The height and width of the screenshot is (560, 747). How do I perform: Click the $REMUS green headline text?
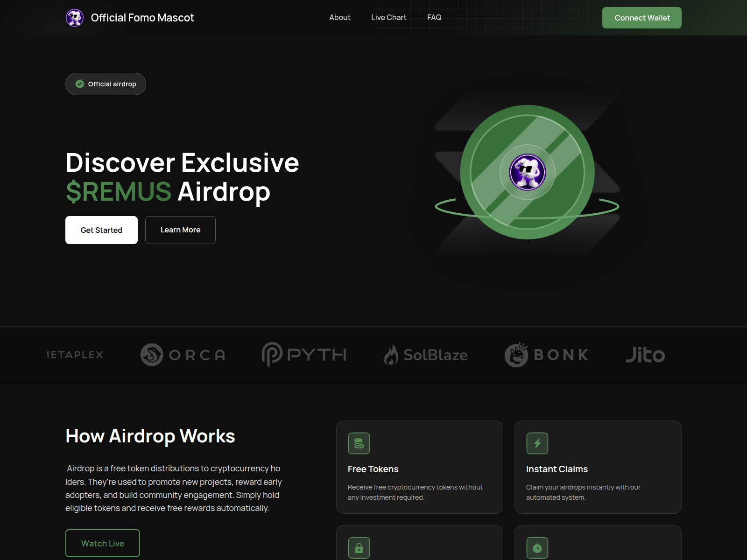click(119, 192)
